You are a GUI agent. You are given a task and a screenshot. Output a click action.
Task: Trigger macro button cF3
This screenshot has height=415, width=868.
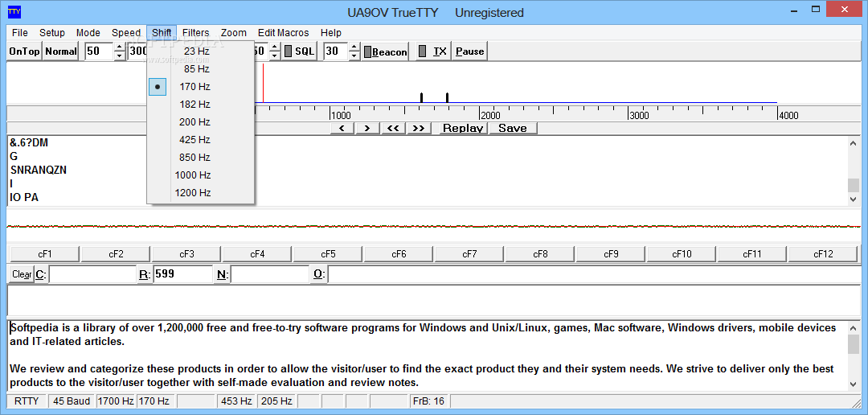coord(186,254)
